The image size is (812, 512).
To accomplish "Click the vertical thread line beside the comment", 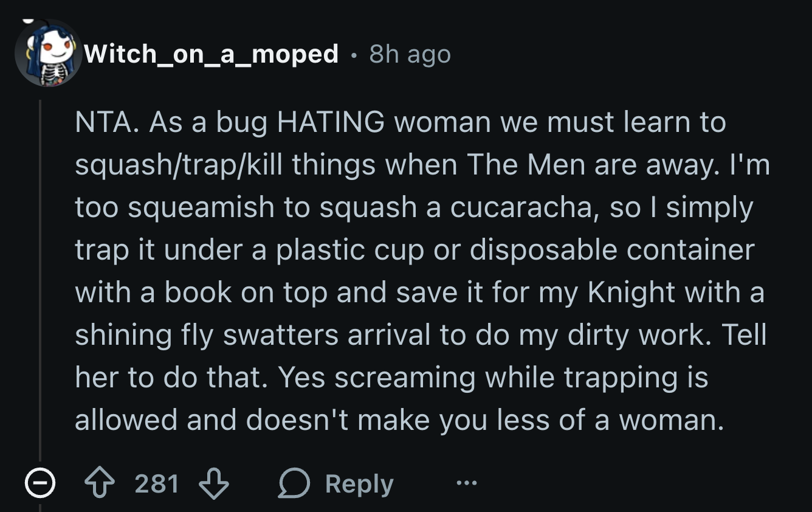I will click(40, 274).
